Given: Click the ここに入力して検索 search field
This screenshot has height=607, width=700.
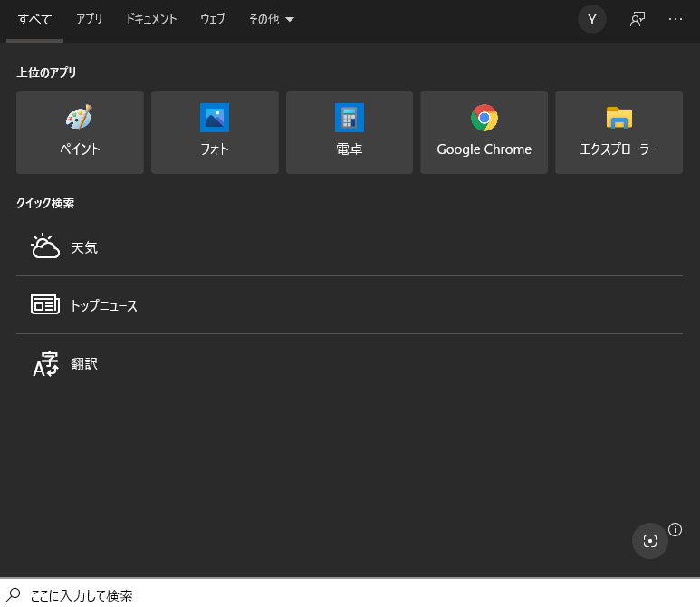Looking at the screenshot, I should (350, 595).
